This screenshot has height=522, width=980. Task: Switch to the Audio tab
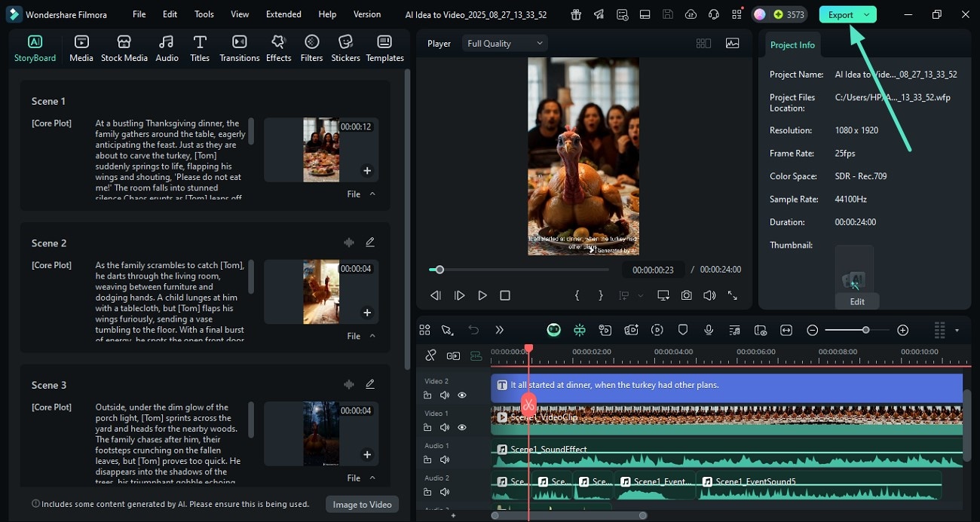(167, 48)
